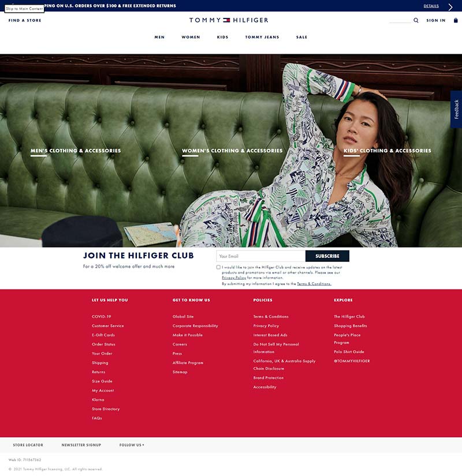Open the Sale menu
Viewport: 462px width, 476px height.
tap(301, 37)
